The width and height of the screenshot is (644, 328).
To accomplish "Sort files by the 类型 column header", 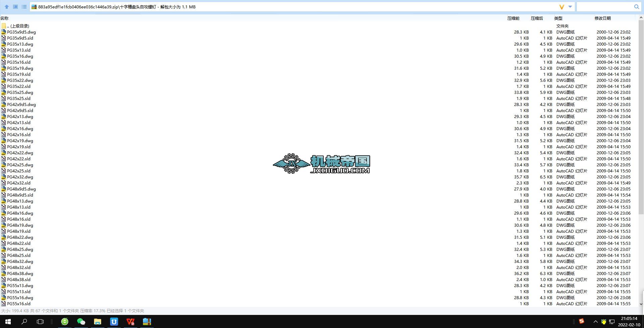I will click(558, 18).
